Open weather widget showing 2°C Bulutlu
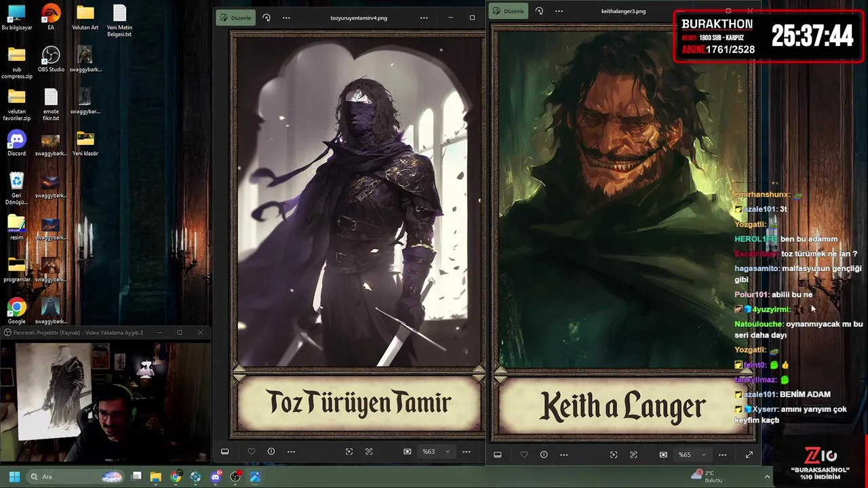Viewport: 868px width, 488px height. (x=706, y=476)
